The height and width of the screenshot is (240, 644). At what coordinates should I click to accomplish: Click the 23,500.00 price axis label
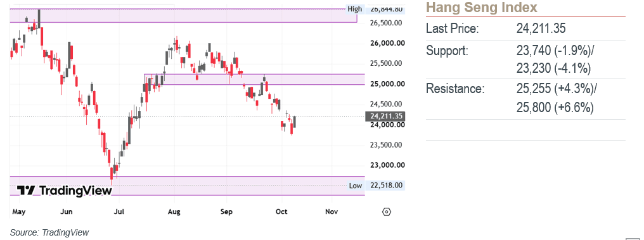tap(385, 145)
